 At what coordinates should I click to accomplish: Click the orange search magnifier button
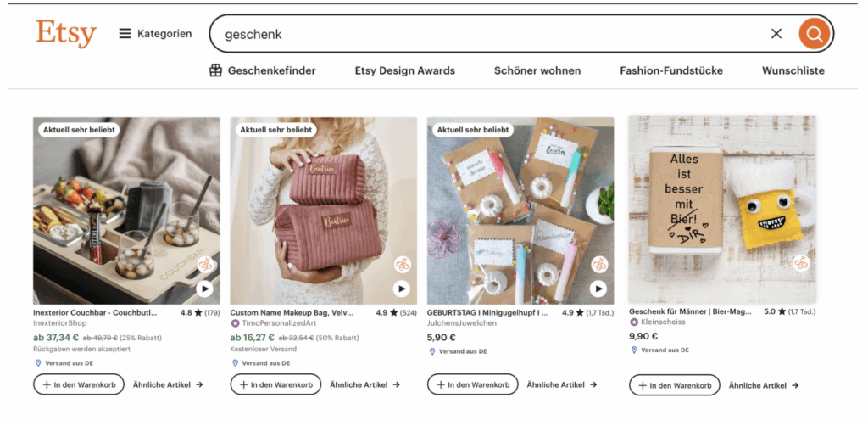tap(814, 34)
